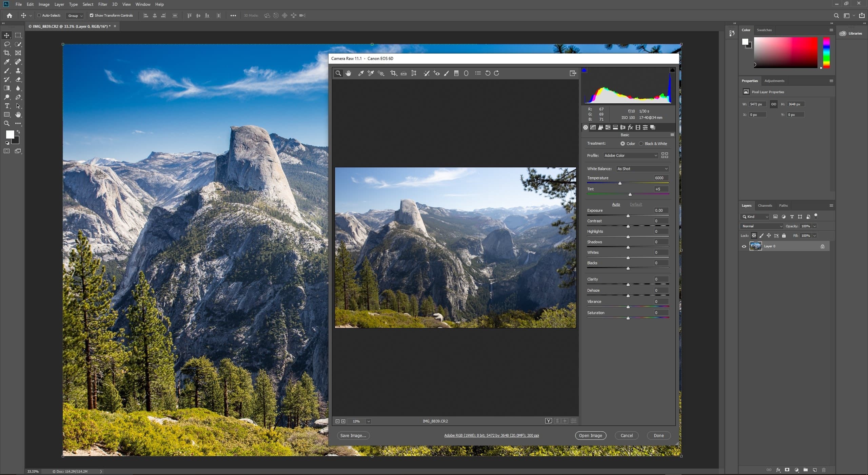Open the layer blending mode dropdown

pyautogui.click(x=761, y=226)
